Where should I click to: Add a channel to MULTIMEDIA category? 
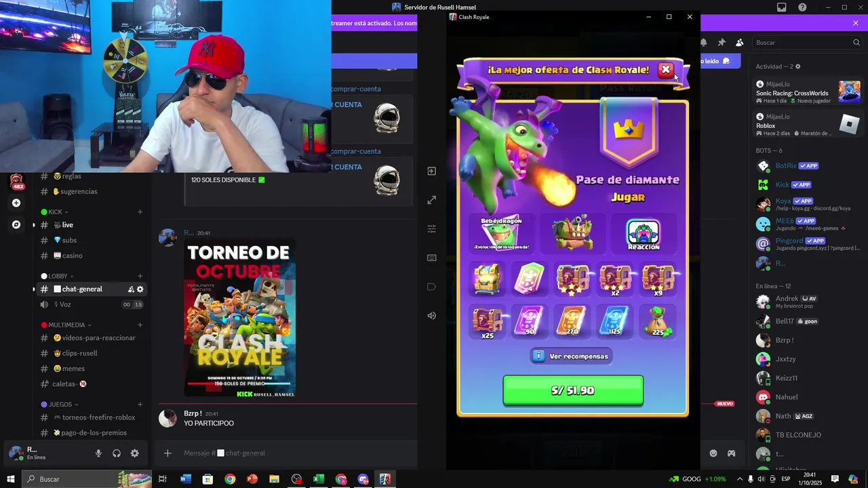[140, 325]
